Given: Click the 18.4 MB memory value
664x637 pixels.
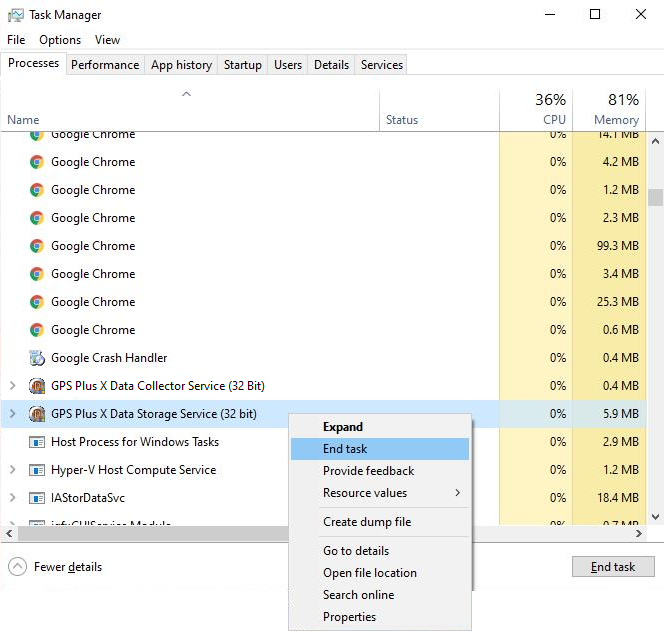Looking at the screenshot, I should (x=617, y=498).
